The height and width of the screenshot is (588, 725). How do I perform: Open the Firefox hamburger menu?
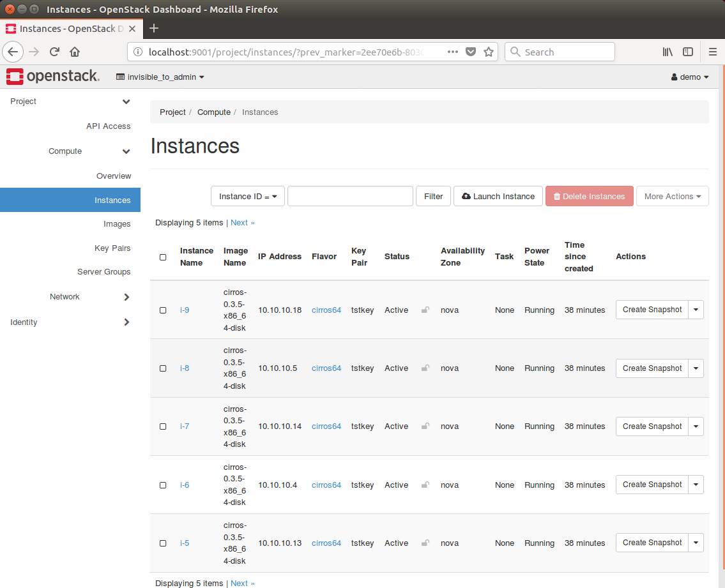point(713,52)
